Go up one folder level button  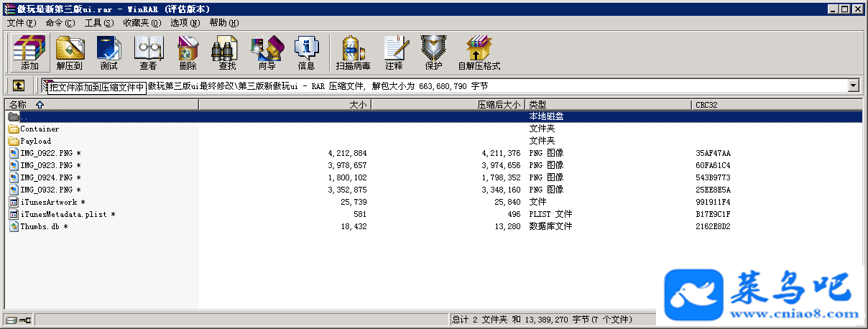[x=18, y=85]
